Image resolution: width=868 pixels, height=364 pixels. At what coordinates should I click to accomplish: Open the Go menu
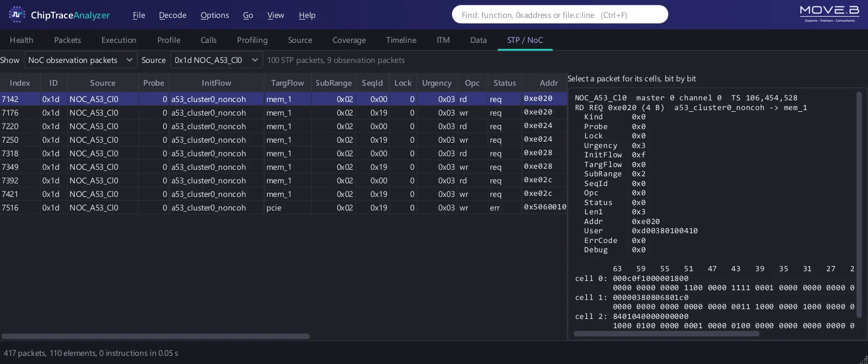click(x=248, y=15)
